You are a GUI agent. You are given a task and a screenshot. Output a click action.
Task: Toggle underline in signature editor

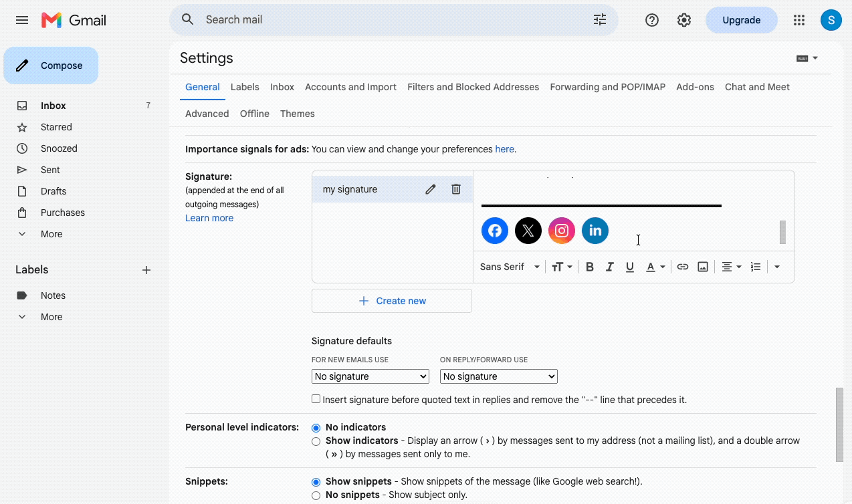point(630,267)
